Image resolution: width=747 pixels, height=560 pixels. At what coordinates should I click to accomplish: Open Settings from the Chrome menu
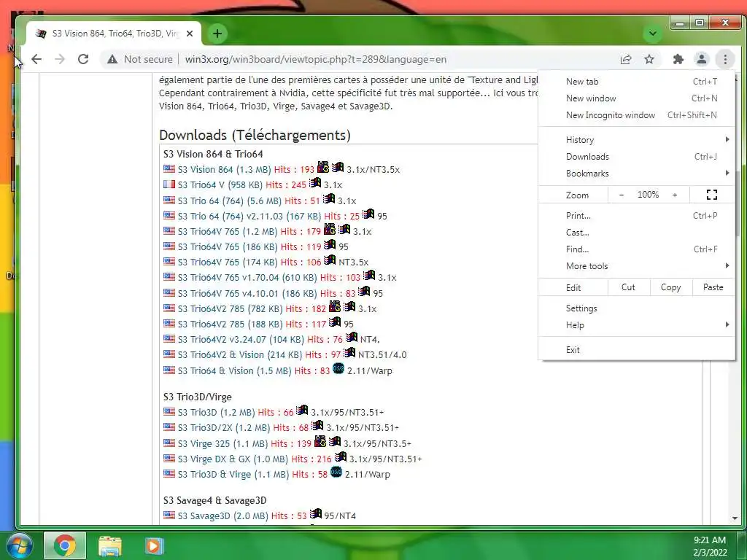pos(636,308)
